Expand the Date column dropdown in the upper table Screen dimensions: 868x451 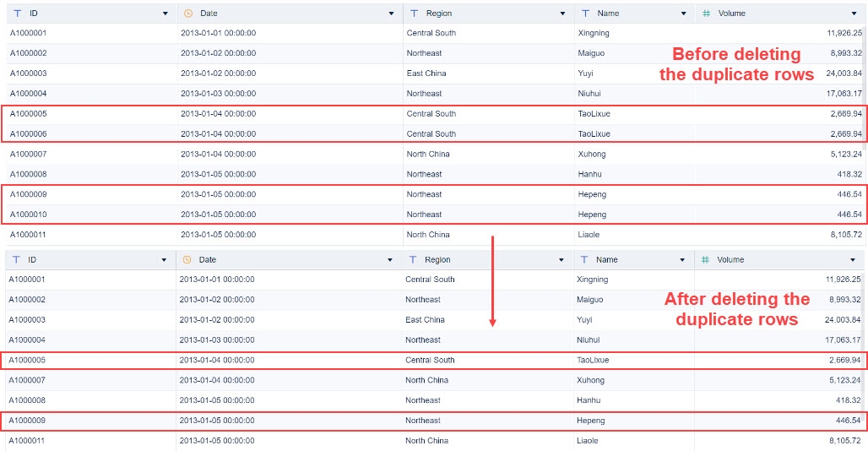tap(391, 14)
